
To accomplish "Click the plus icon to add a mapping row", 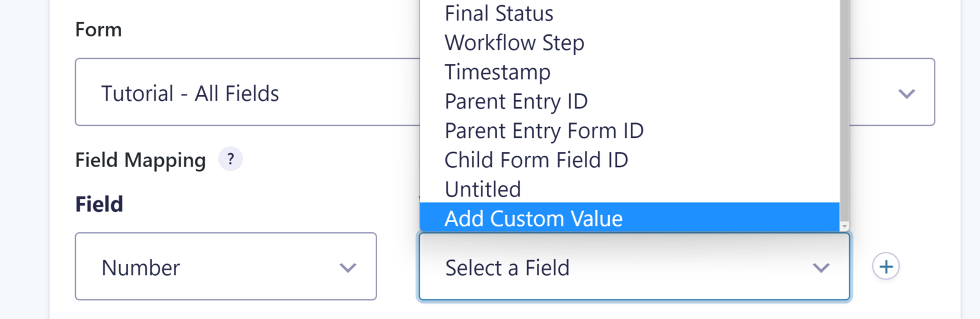I will [886, 267].
